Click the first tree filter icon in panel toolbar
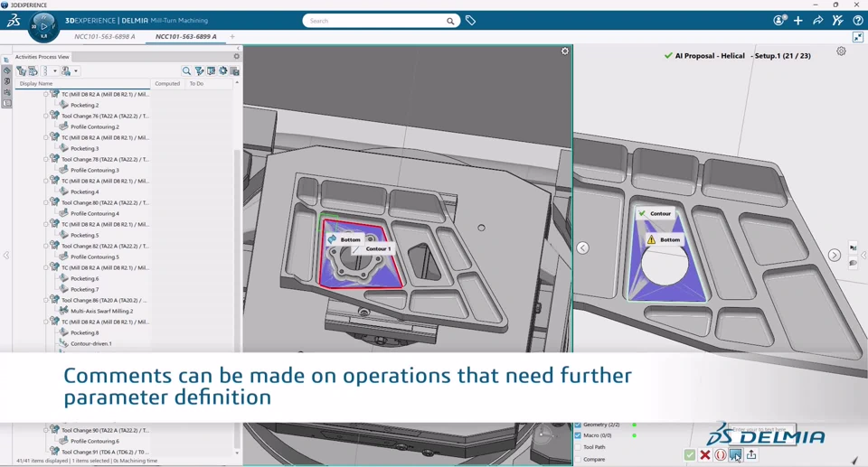This screenshot has width=868, height=467. click(x=21, y=70)
